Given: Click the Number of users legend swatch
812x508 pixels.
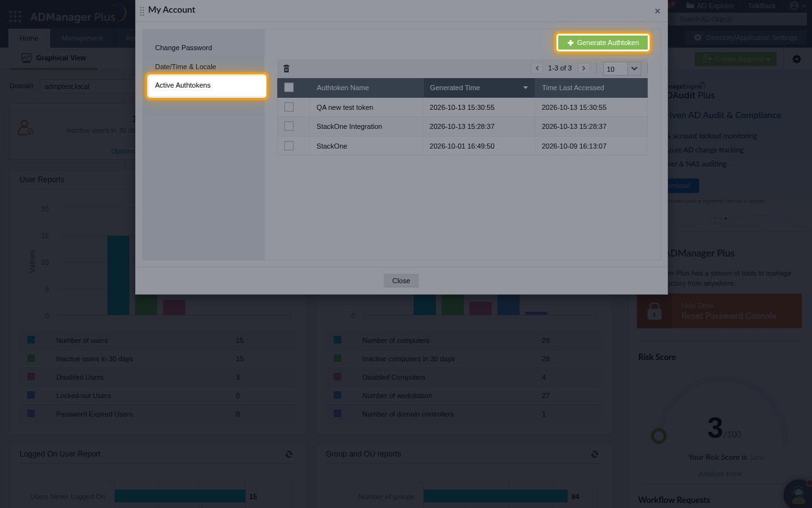Looking at the screenshot, I should 31,340.
